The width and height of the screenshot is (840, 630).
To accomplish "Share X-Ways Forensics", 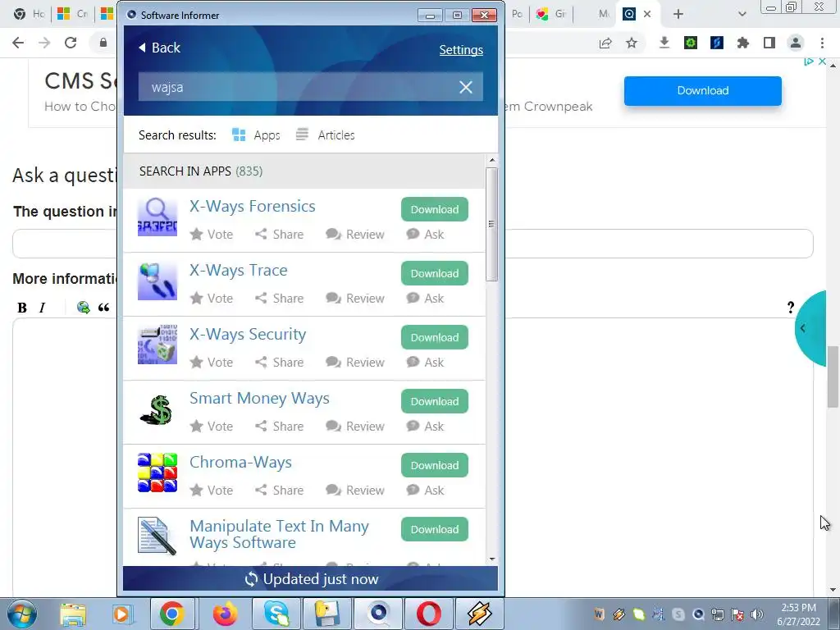I will click(279, 235).
